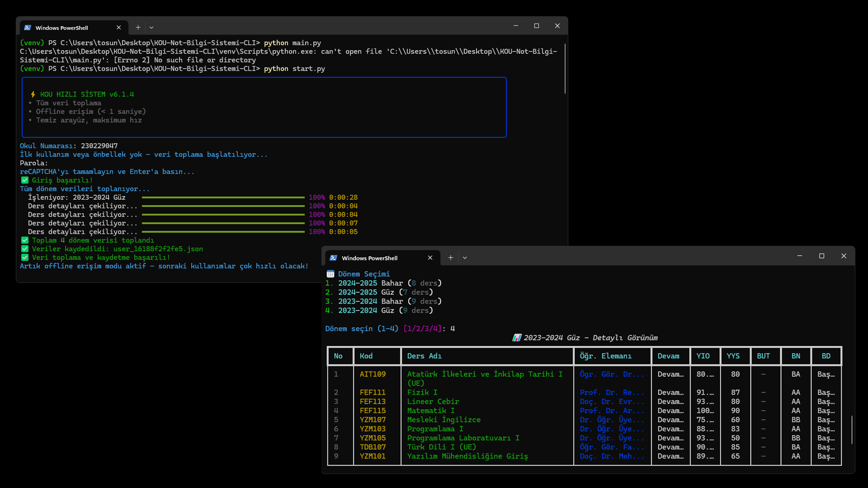Screen dimensions: 868x488
Task: Expand tab dropdown in front PowerShell window
Action: tap(465, 258)
